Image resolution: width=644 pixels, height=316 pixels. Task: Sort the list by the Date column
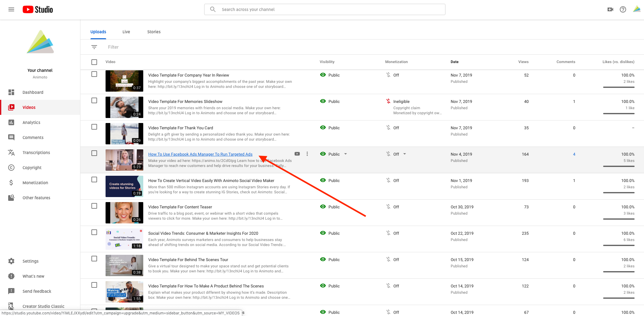click(x=455, y=62)
